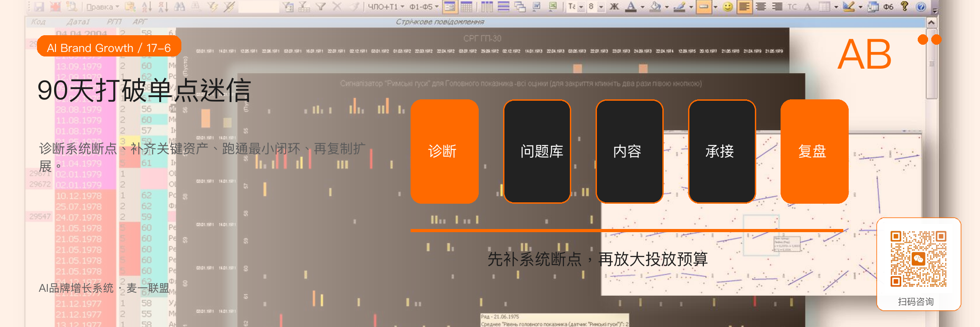Image resolution: width=980 pixels, height=327 pixels.
Task: Click the drawing ruler pencil icon
Action: pos(849,6)
